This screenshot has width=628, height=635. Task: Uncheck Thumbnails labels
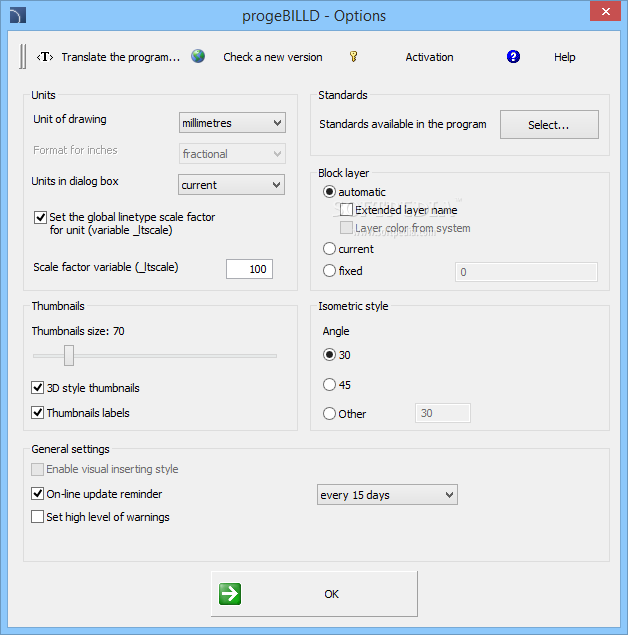pyautogui.click(x=38, y=413)
